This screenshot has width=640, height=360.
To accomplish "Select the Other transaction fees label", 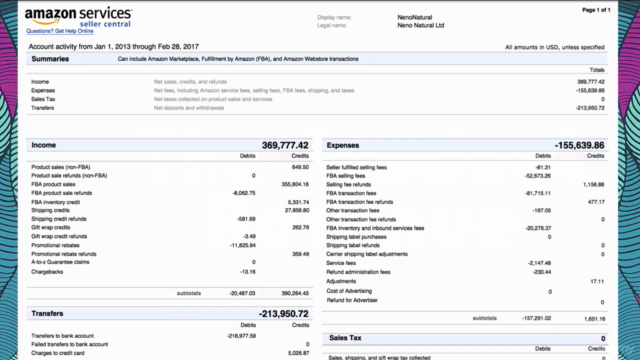I will tap(353, 211).
